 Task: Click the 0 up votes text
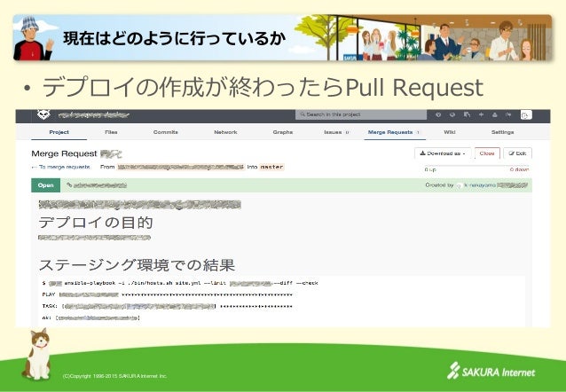[x=430, y=169]
